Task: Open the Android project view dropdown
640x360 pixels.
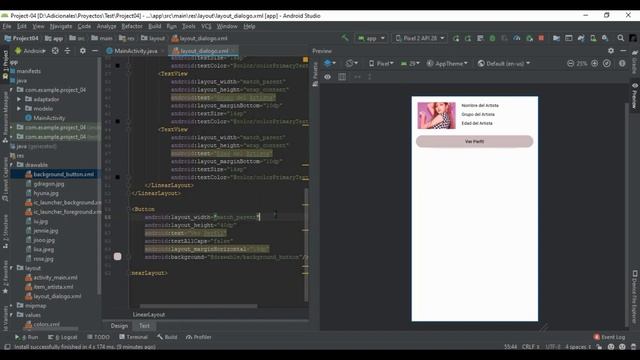Action: (30, 51)
